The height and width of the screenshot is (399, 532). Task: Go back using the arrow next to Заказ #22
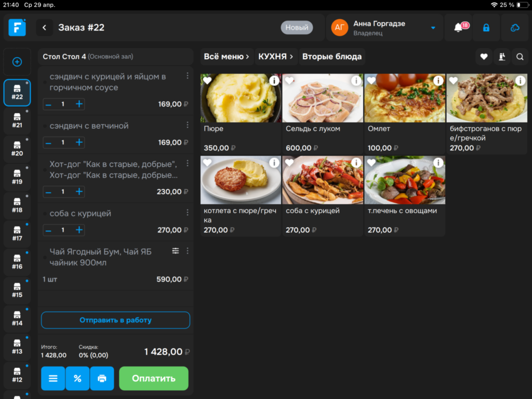(x=45, y=28)
